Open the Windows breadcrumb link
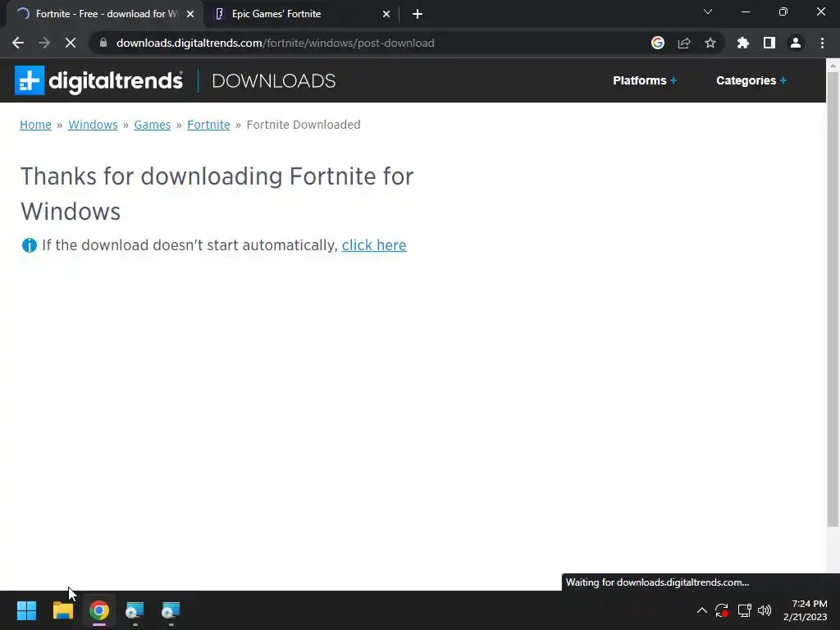The width and height of the screenshot is (840, 630). [x=93, y=125]
